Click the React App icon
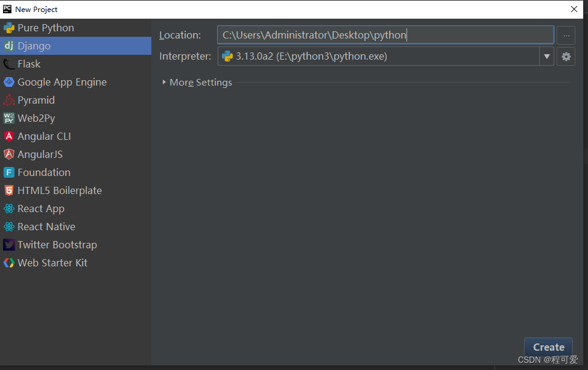This screenshot has height=370, width=588. coord(10,209)
